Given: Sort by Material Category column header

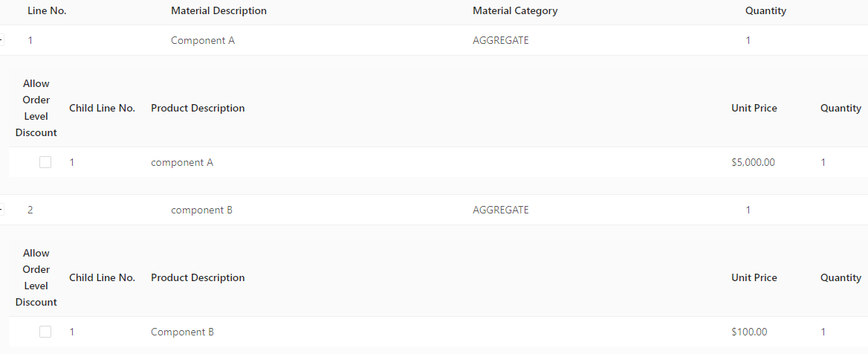Looking at the screenshot, I should pyautogui.click(x=515, y=11).
